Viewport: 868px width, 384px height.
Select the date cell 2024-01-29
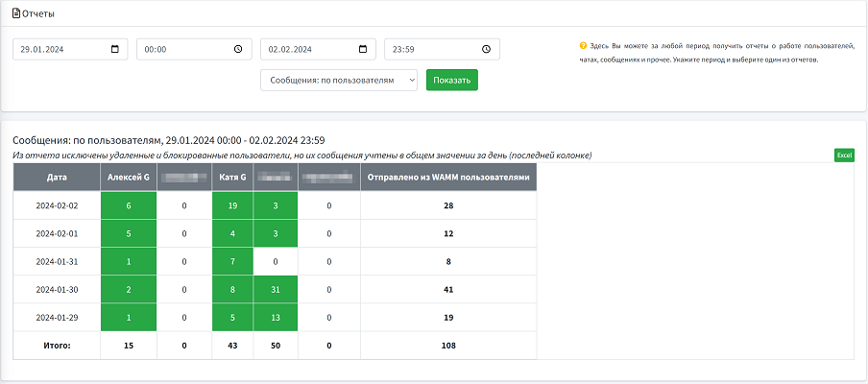57,318
